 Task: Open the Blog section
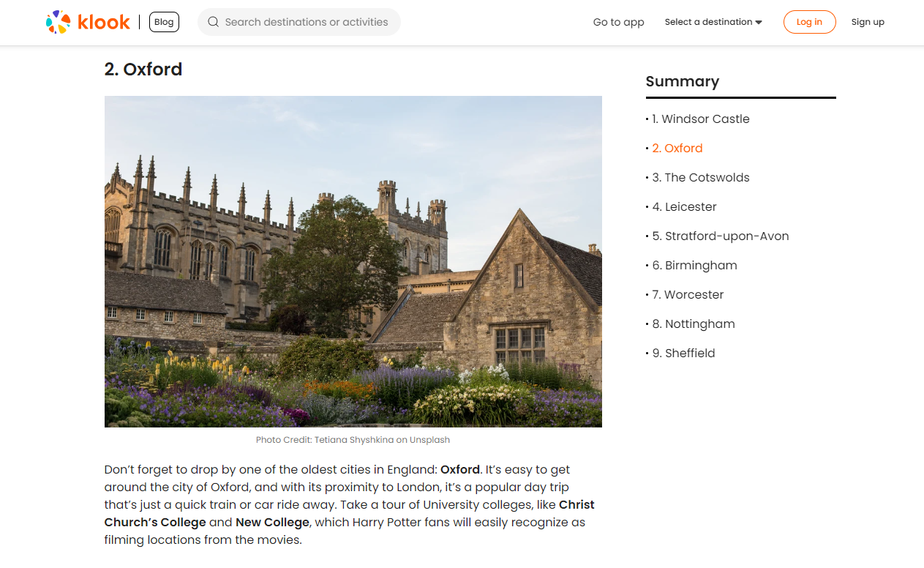(163, 21)
